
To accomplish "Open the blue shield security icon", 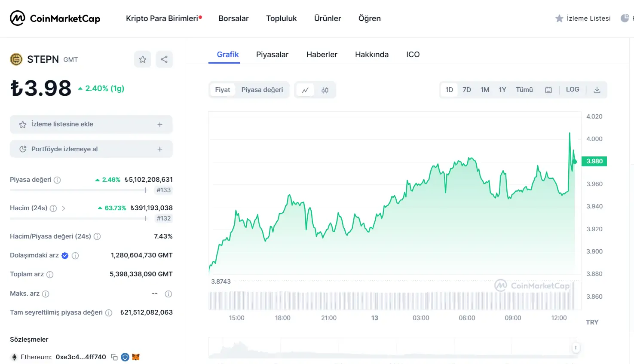I will point(125,357).
